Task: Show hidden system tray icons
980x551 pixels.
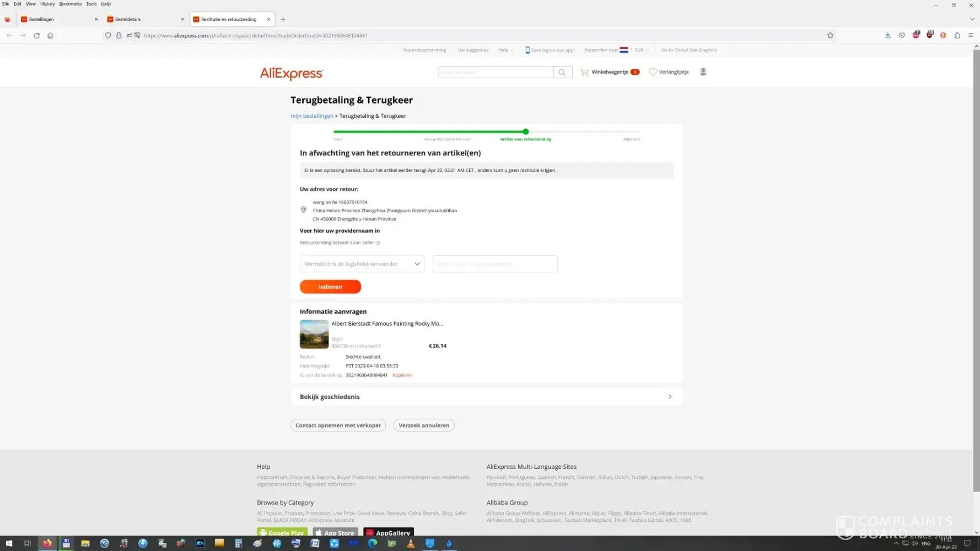Action: [896, 543]
